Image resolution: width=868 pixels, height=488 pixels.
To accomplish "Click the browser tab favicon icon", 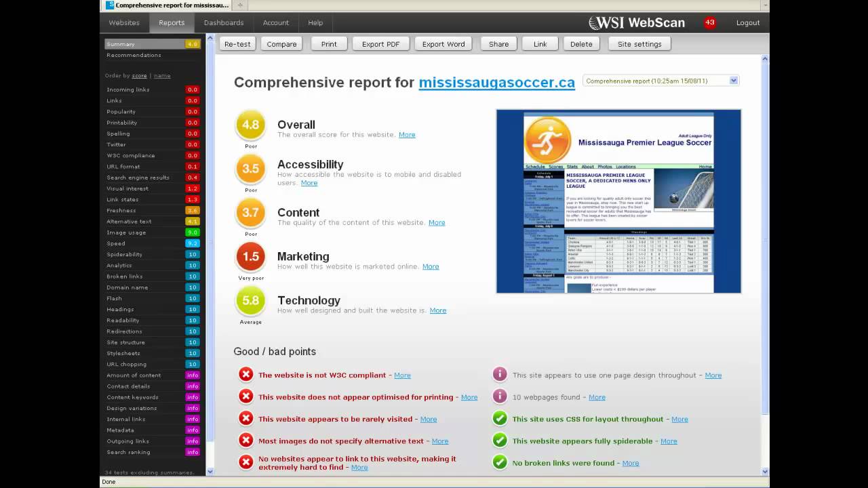I will coord(110,5).
